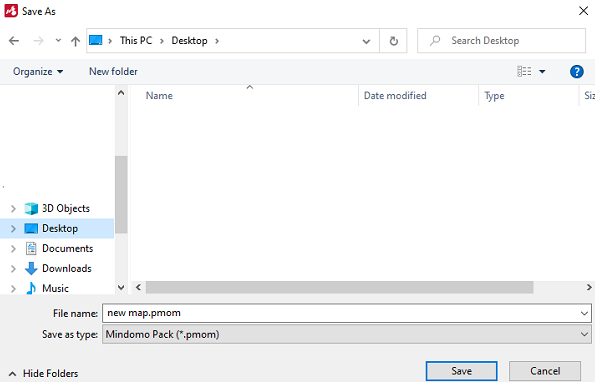Screen dimensions: 595x382
Task: Open the help question mark icon
Action: (576, 71)
